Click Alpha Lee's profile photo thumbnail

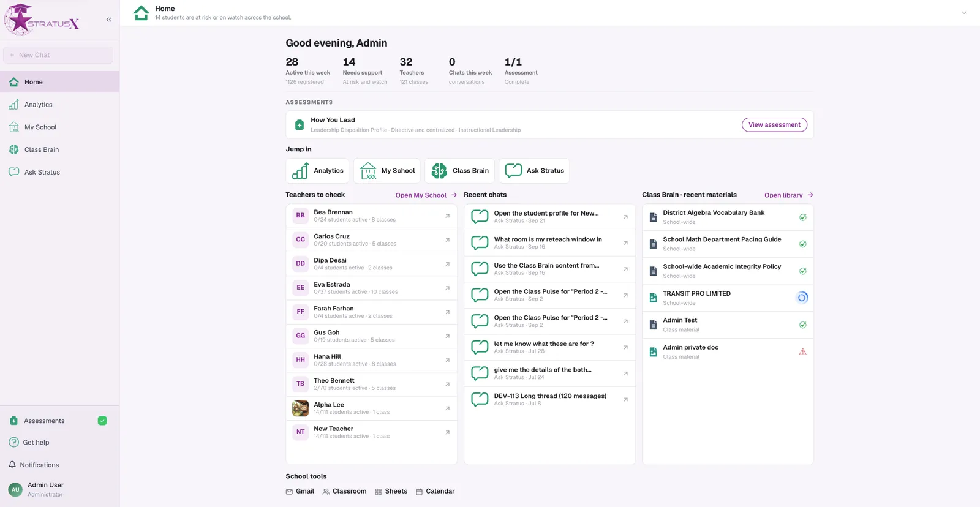click(300, 408)
